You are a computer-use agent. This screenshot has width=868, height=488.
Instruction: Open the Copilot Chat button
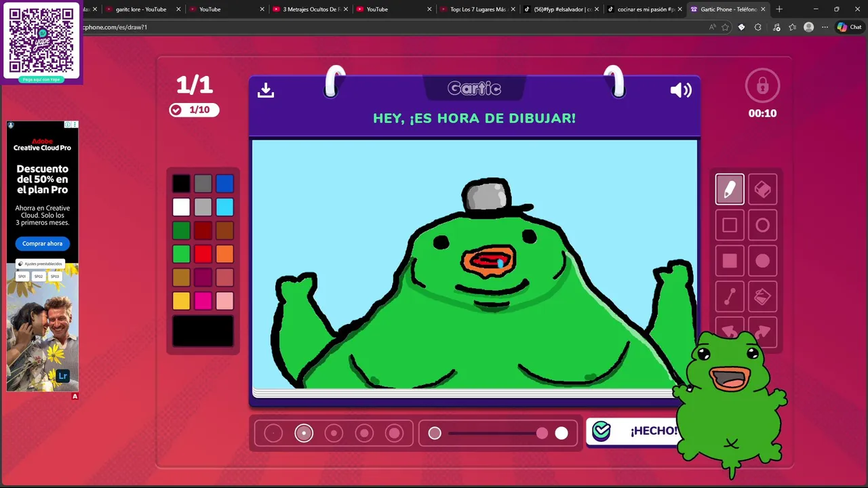tap(849, 27)
